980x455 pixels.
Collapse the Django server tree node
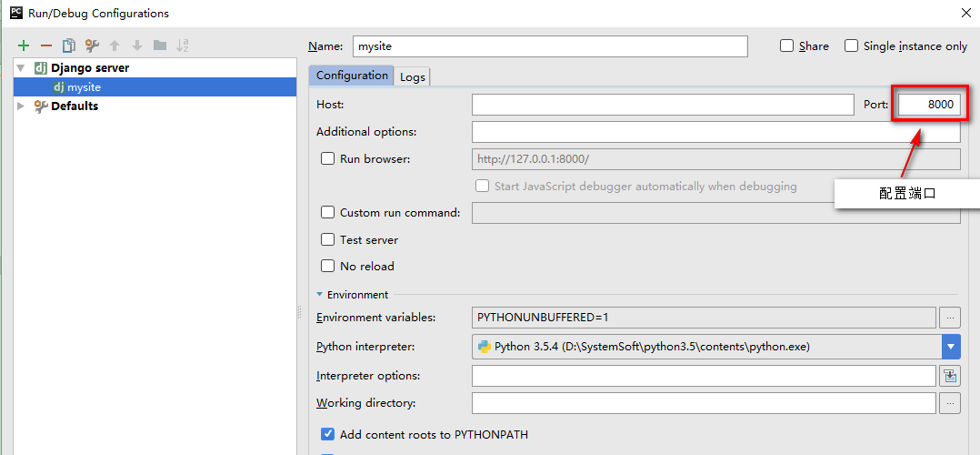[x=21, y=68]
